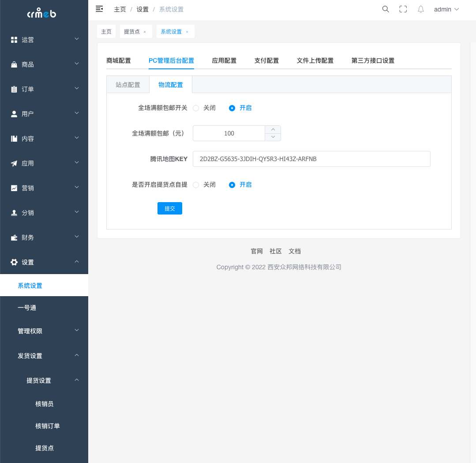476x463 pixels.
Task: Expand the 营销 sidebar menu
Action: [x=77, y=187]
